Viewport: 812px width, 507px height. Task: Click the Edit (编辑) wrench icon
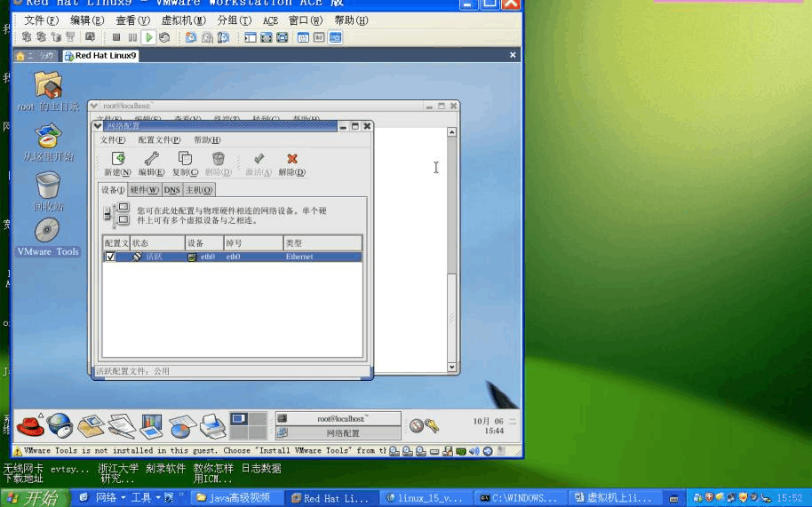coord(152,159)
